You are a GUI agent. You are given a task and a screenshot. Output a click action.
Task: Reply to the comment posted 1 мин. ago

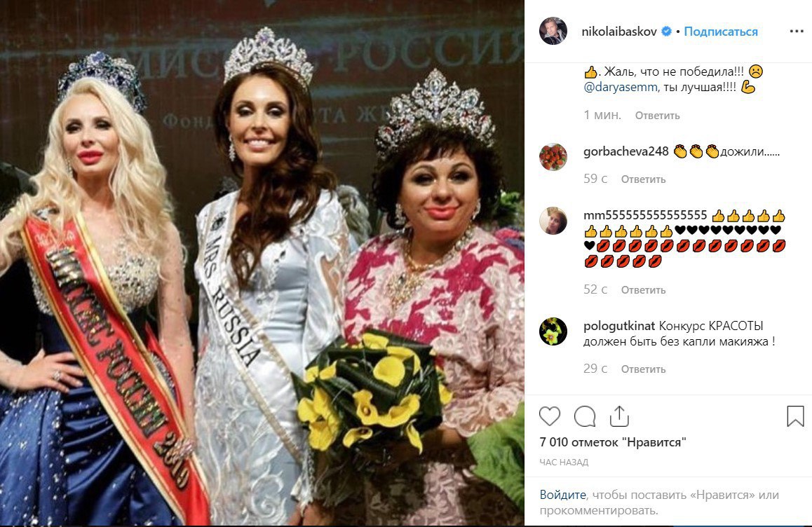(x=657, y=116)
